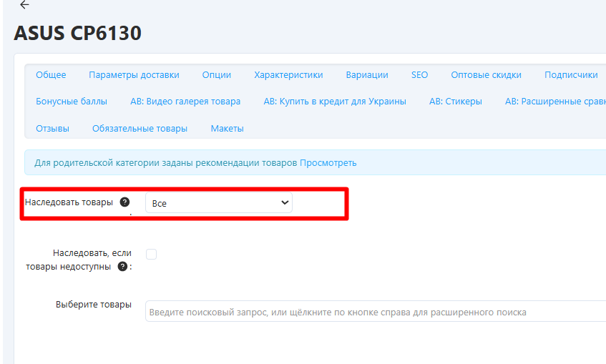Show help for Наследовать товары

[124, 202]
